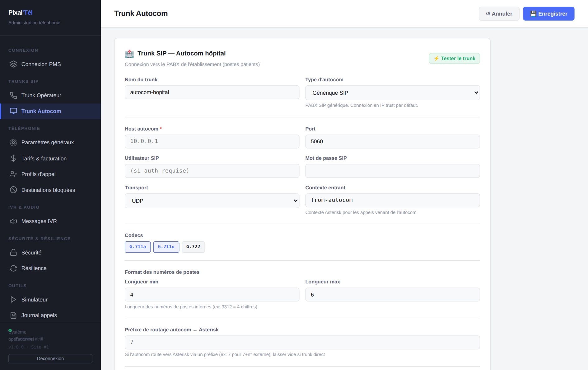Toggle the G.711a codec chip
Viewport: 588px width, 370px height.
point(138,247)
